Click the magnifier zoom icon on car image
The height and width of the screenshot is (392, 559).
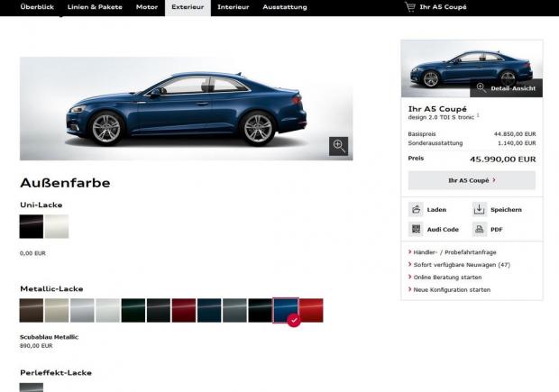pos(339,146)
